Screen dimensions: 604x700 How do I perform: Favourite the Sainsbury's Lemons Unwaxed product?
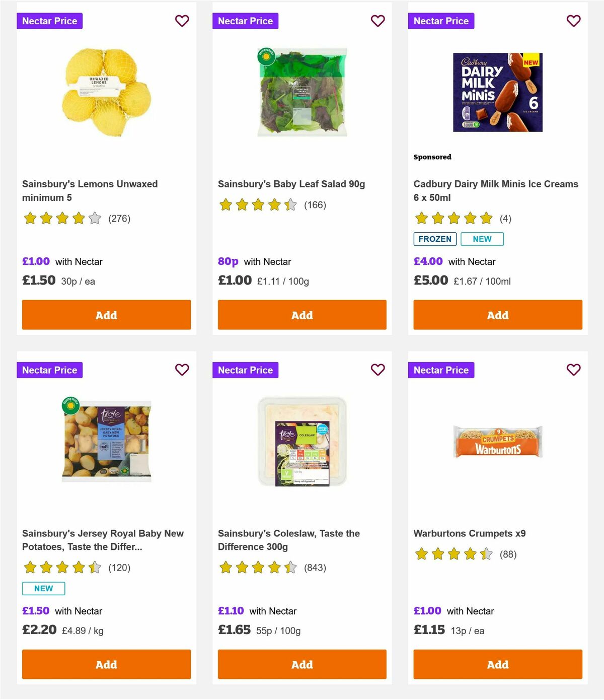coord(182,21)
